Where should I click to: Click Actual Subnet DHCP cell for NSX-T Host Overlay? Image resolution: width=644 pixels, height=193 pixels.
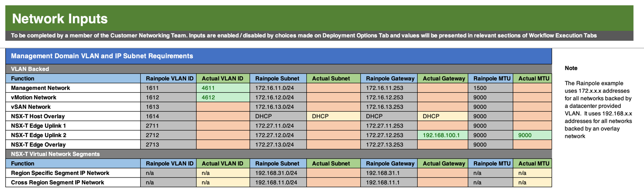[x=333, y=116]
